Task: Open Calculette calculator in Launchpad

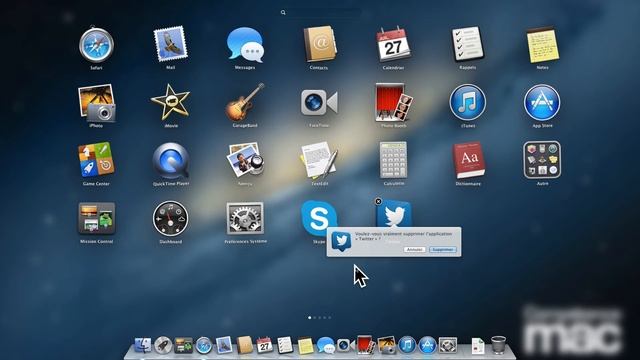Action: (x=393, y=160)
